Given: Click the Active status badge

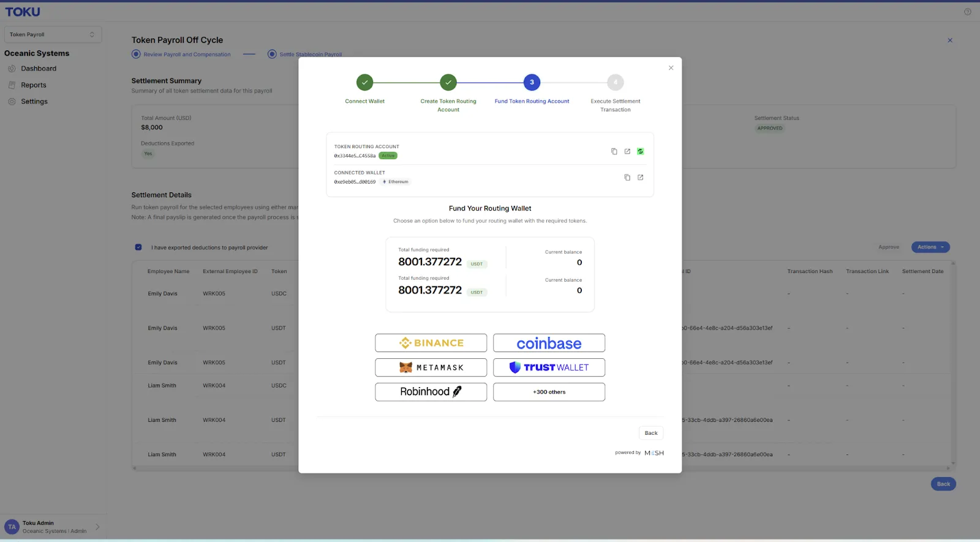Looking at the screenshot, I should pos(388,156).
